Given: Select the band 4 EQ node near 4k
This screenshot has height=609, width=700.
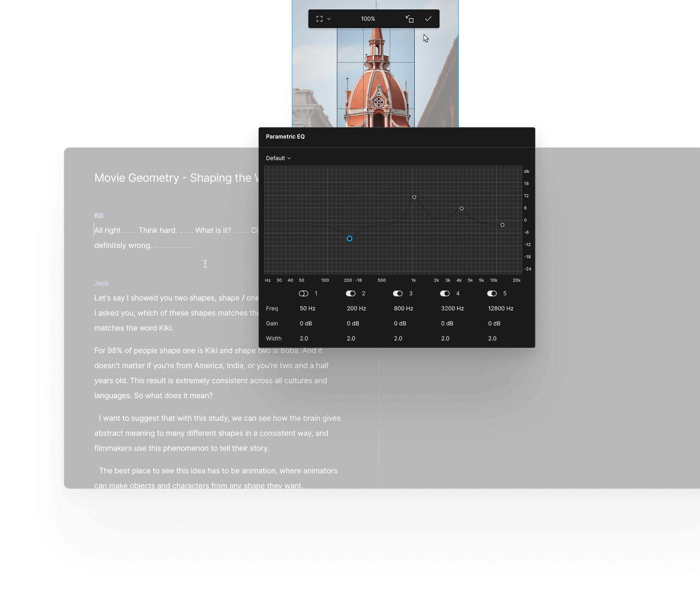Looking at the screenshot, I should [x=462, y=208].
